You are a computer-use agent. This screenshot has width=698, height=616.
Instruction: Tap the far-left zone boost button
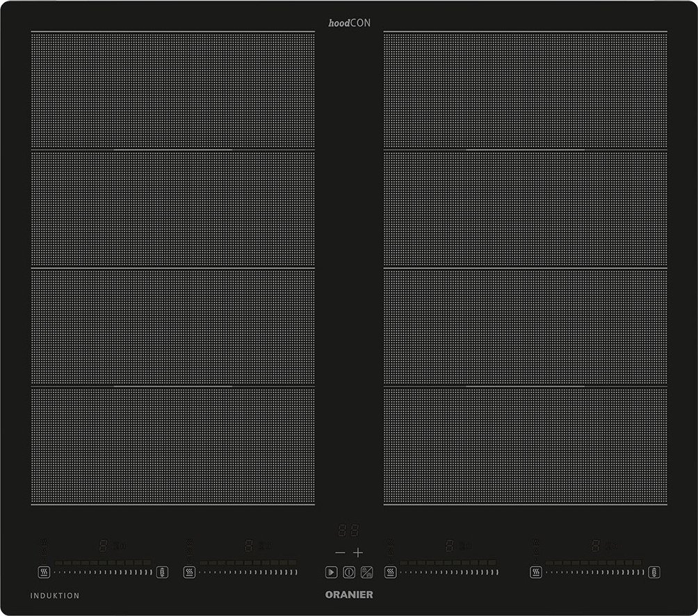click(162, 572)
